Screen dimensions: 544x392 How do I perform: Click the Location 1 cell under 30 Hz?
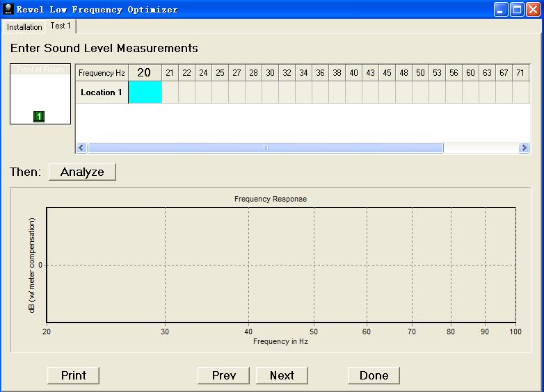click(x=271, y=92)
